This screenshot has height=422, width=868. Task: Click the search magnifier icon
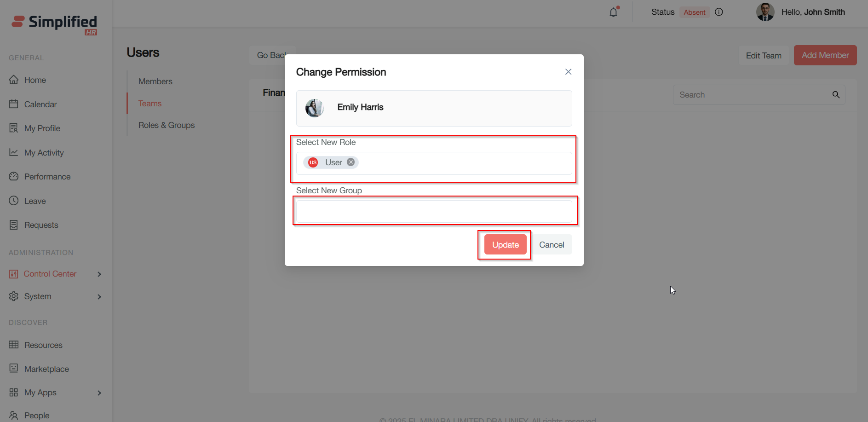[836, 95]
